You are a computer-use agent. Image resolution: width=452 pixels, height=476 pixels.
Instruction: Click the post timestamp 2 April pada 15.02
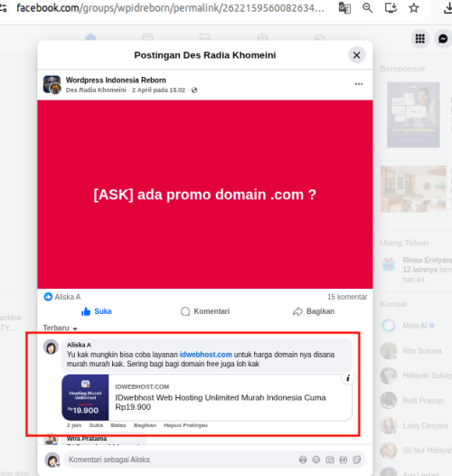click(158, 90)
